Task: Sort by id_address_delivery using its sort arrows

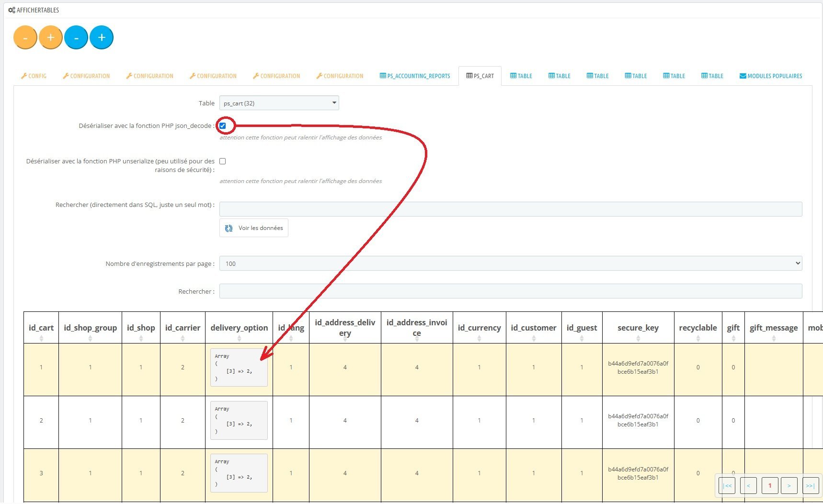Action: pyautogui.click(x=345, y=339)
